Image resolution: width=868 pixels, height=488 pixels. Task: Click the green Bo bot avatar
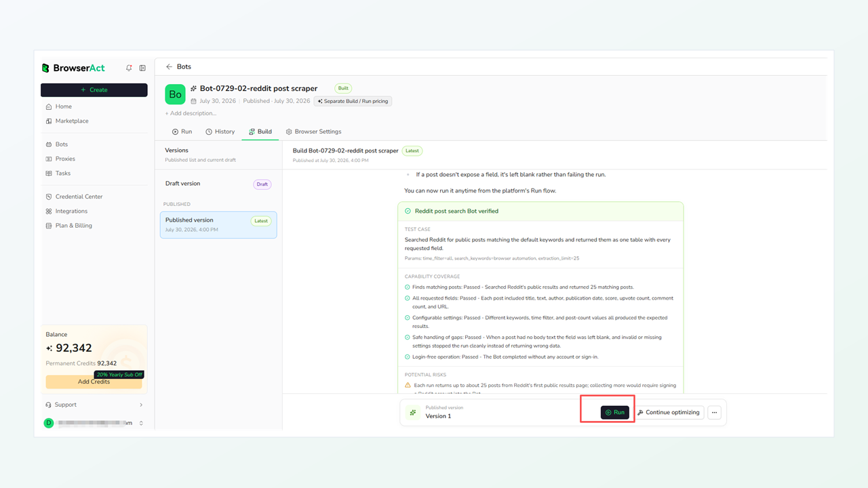click(x=175, y=94)
